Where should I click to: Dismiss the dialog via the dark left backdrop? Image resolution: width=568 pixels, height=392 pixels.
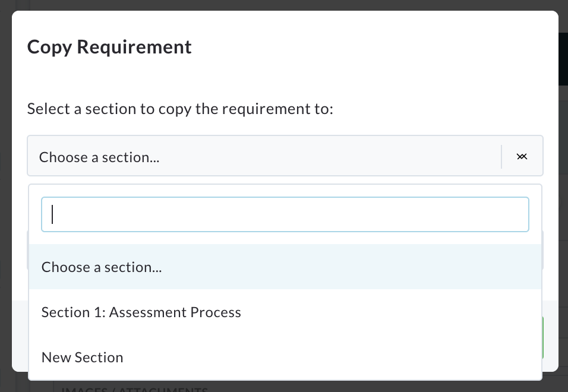5,195
